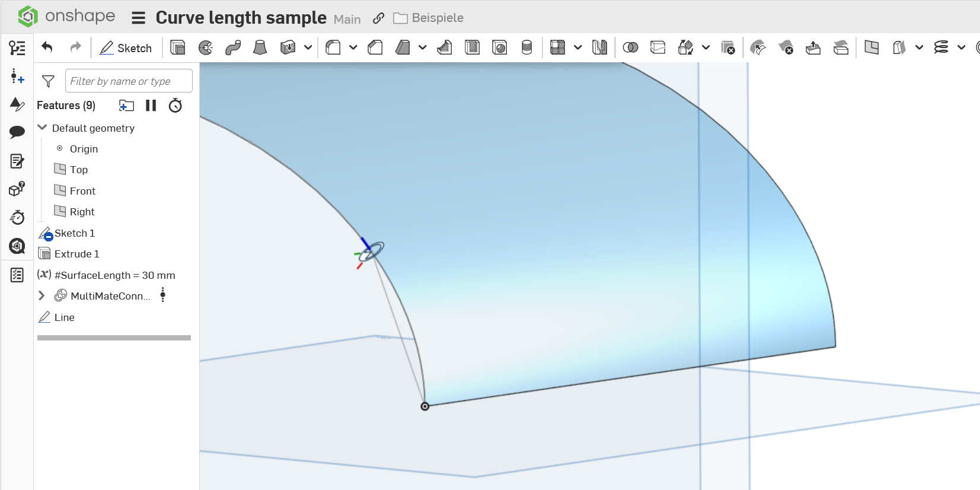This screenshot has height=490, width=980.
Task: Pause feature list regeneration
Action: coord(151,106)
